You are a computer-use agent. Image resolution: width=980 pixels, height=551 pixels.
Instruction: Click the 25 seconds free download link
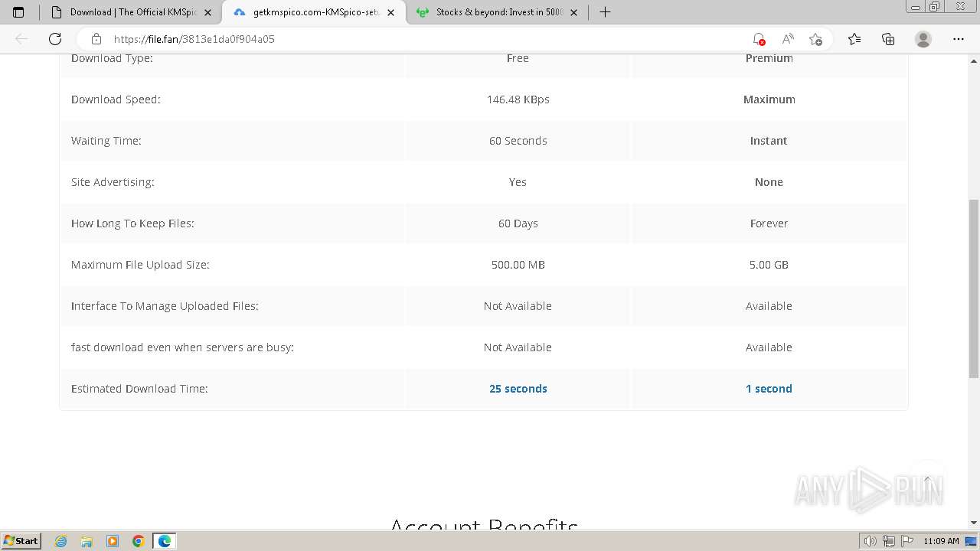tap(518, 389)
